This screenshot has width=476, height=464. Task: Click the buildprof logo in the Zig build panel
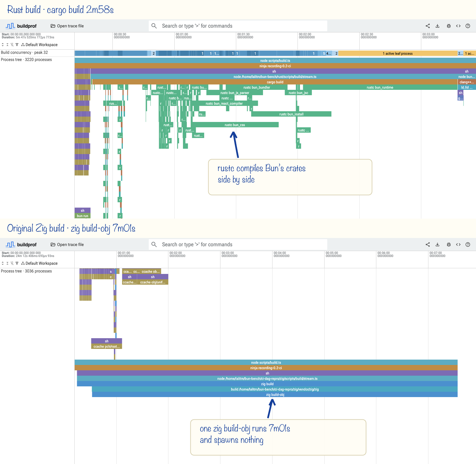click(x=21, y=244)
